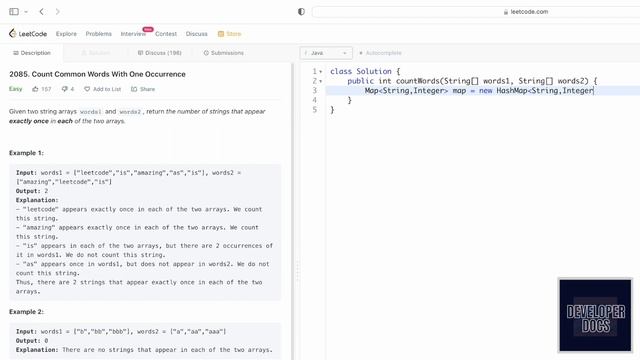Toggle the Safari sidebar icon
The width and height of the screenshot is (640, 360).
tap(14, 11)
